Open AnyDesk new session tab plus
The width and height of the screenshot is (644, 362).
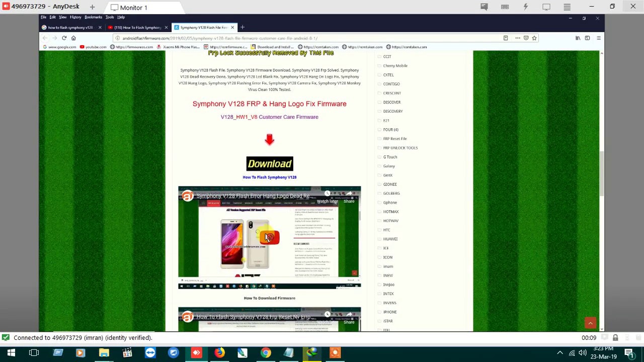92,7
